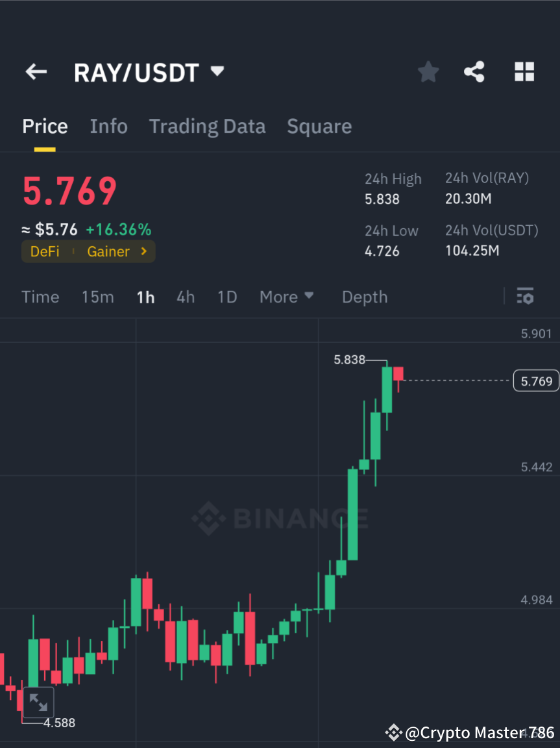The height and width of the screenshot is (748, 560).
Task: Select the 15m candlestick interval
Action: (97, 297)
